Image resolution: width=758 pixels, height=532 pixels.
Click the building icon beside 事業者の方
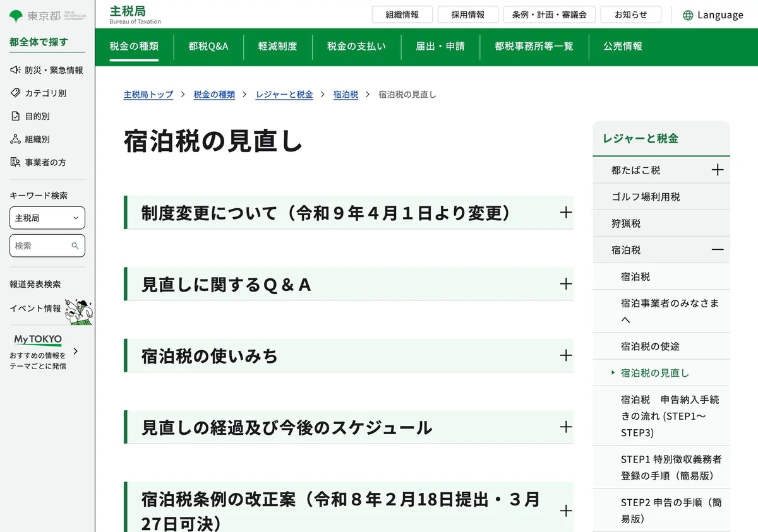tap(16, 162)
